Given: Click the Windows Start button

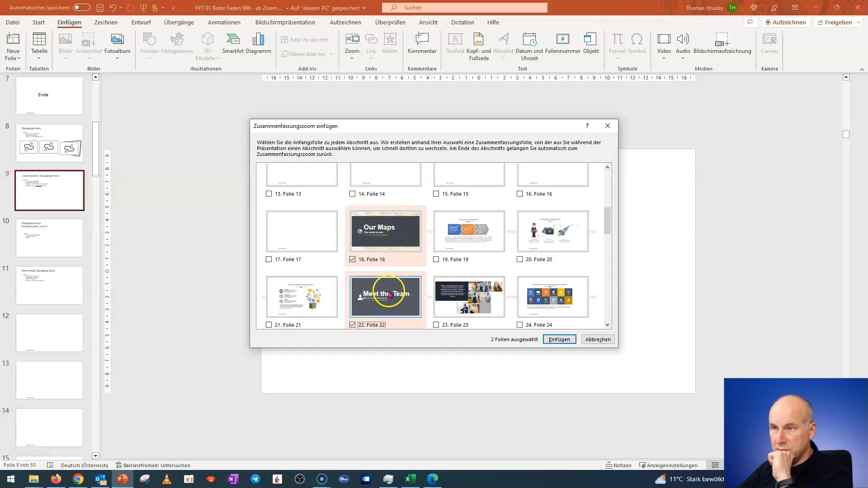Looking at the screenshot, I should tap(11, 479).
